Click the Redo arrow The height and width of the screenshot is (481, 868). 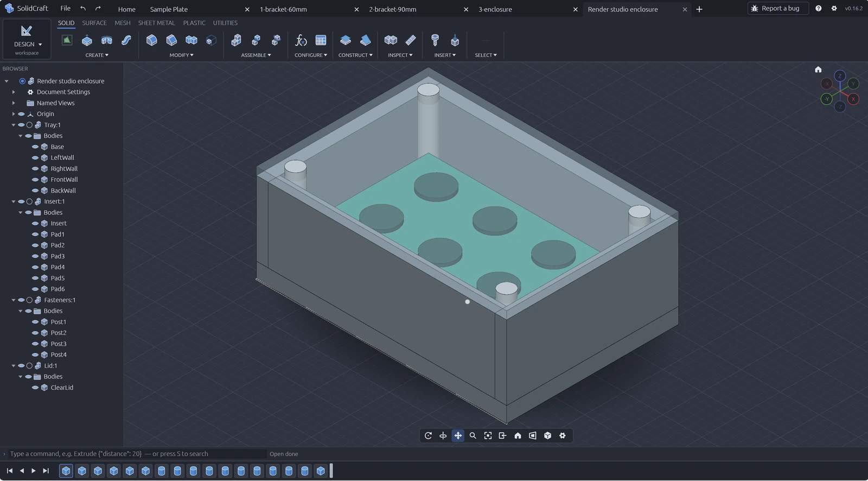pos(98,8)
